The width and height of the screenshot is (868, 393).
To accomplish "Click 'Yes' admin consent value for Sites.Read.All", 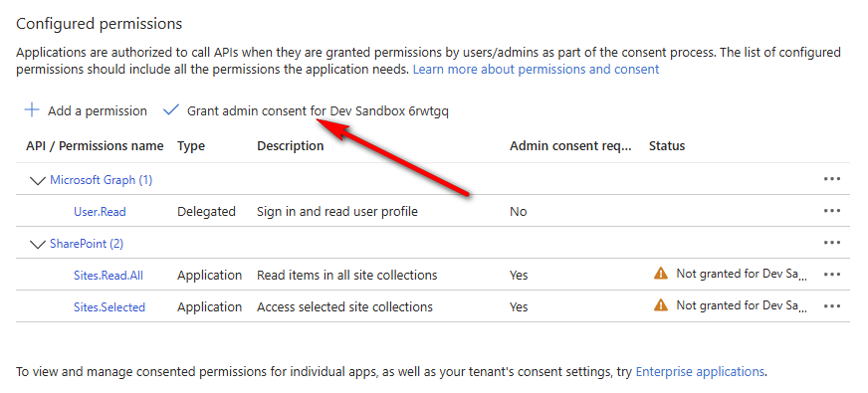I will [519, 275].
